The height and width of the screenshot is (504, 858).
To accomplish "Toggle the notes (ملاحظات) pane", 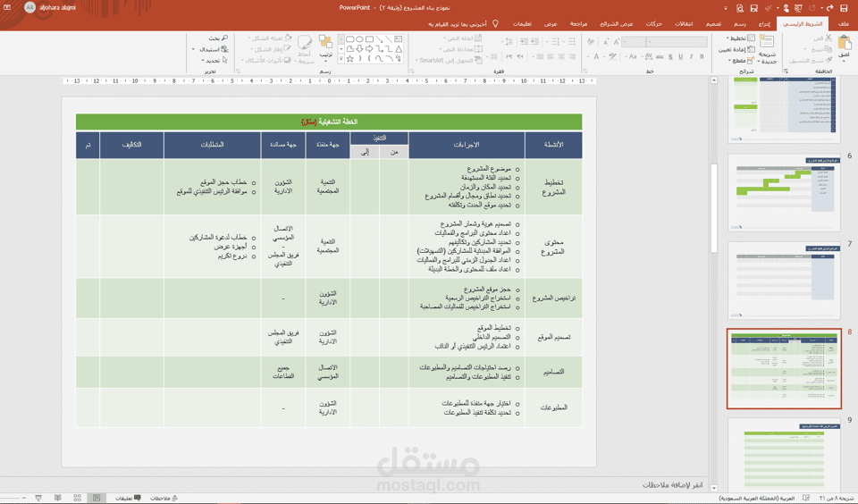I will pyautogui.click(x=164, y=498).
